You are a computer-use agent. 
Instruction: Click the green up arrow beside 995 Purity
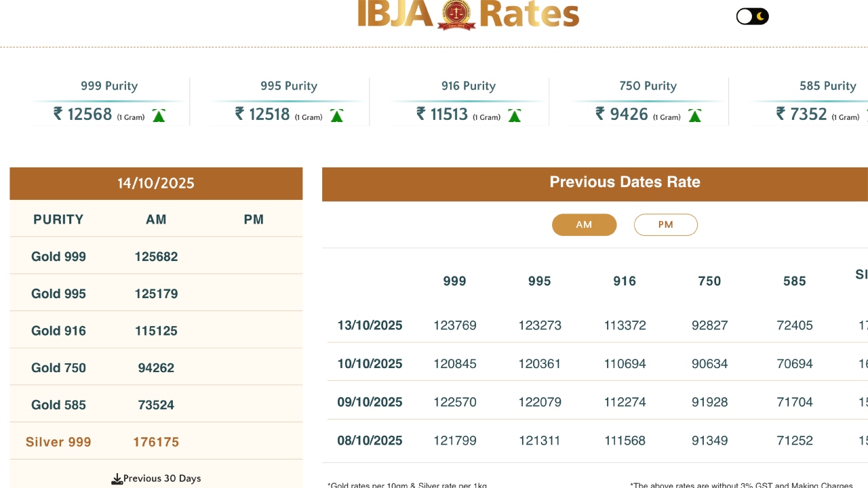(x=336, y=115)
